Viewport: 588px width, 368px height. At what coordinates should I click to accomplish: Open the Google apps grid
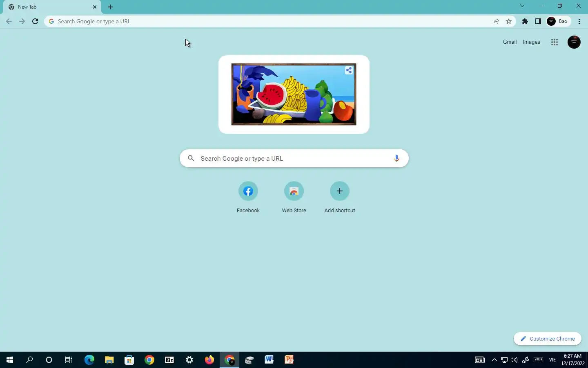[555, 42]
